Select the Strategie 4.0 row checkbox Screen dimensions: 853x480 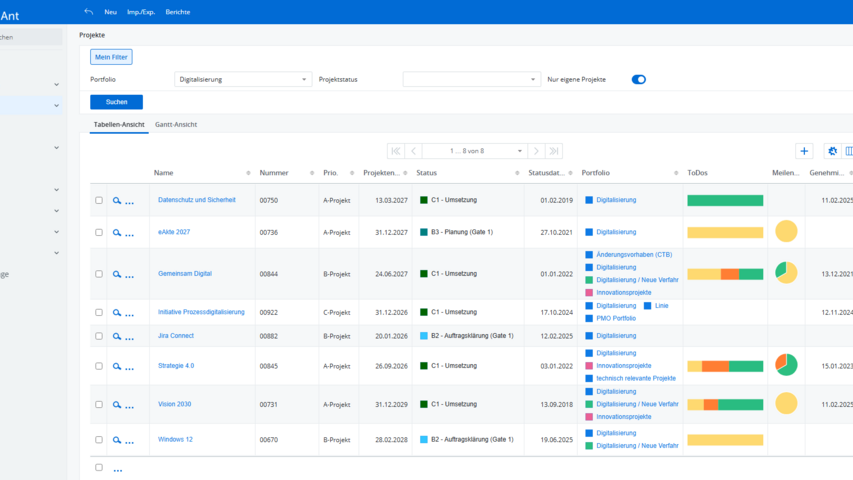pyautogui.click(x=98, y=366)
